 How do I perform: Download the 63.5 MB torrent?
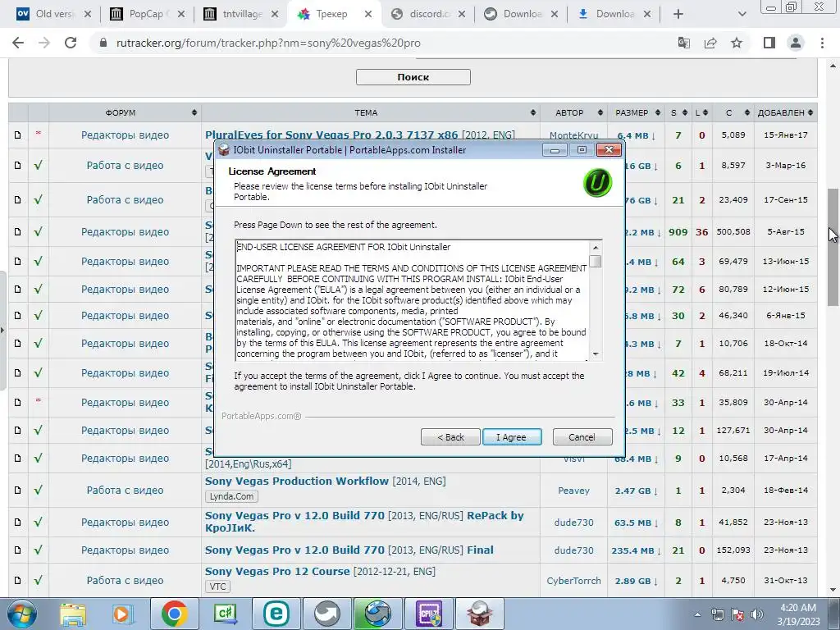[636, 523]
